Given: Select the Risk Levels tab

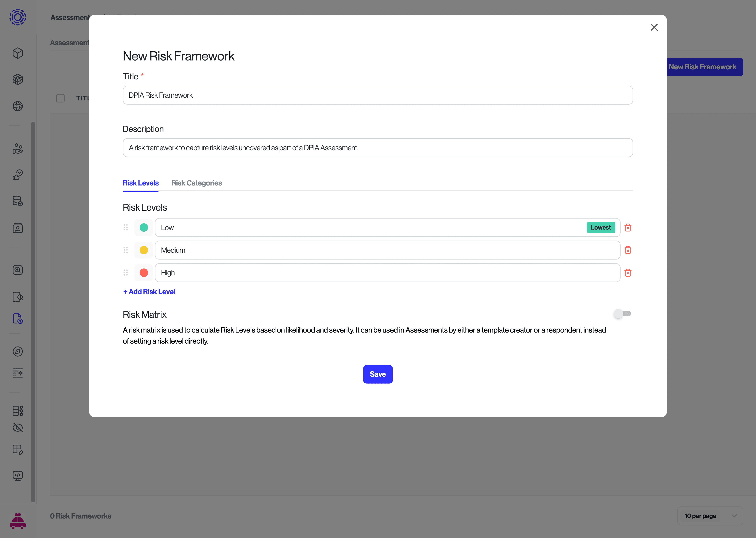Looking at the screenshot, I should 140,183.
